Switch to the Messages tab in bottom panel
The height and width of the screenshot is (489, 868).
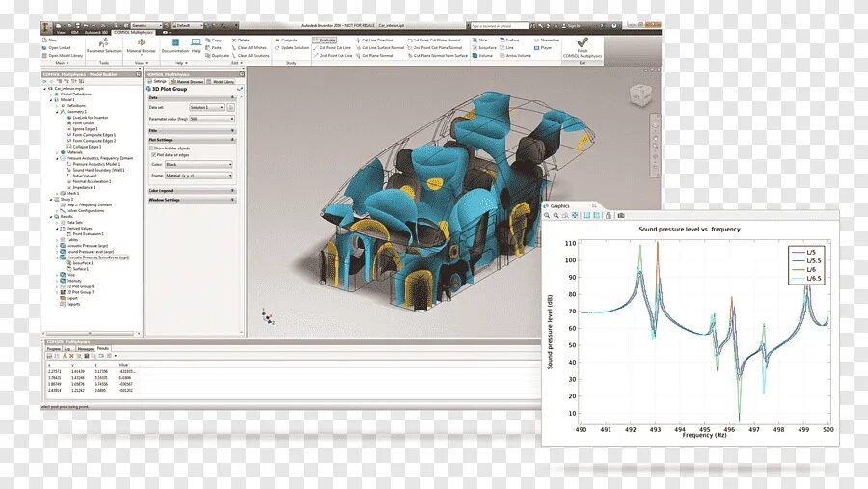click(85, 349)
